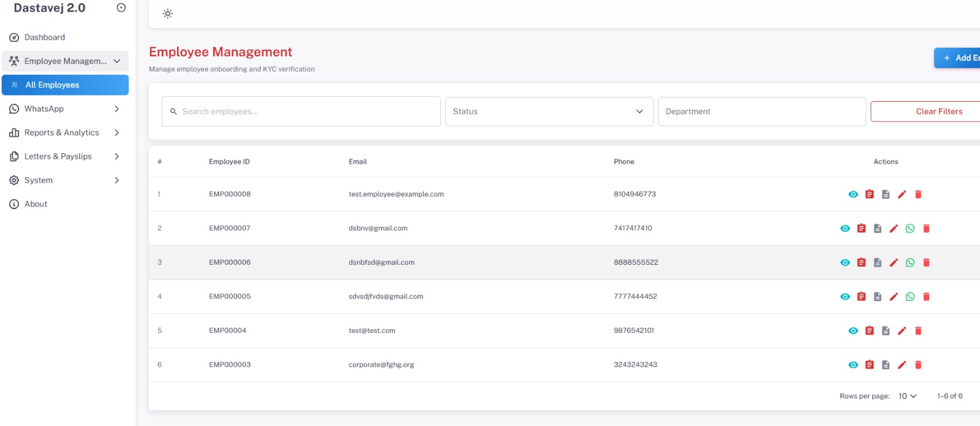Click the Employee ID column header

[229, 162]
